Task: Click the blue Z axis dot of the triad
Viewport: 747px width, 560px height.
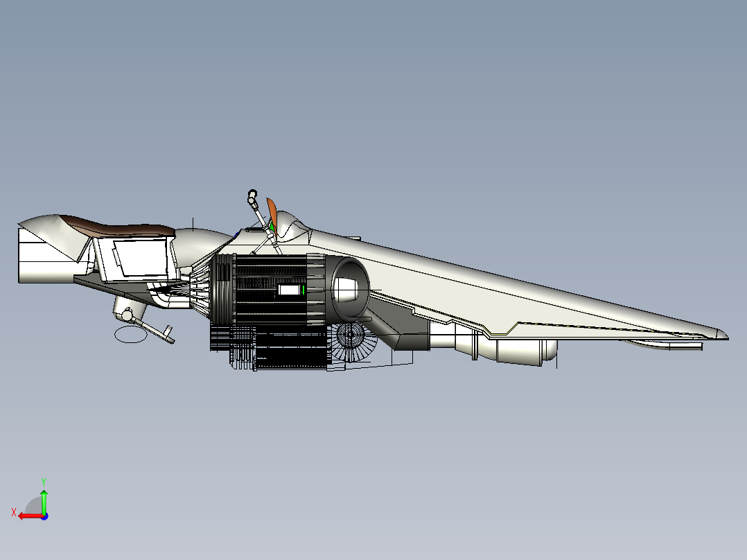Action: (x=44, y=516)
